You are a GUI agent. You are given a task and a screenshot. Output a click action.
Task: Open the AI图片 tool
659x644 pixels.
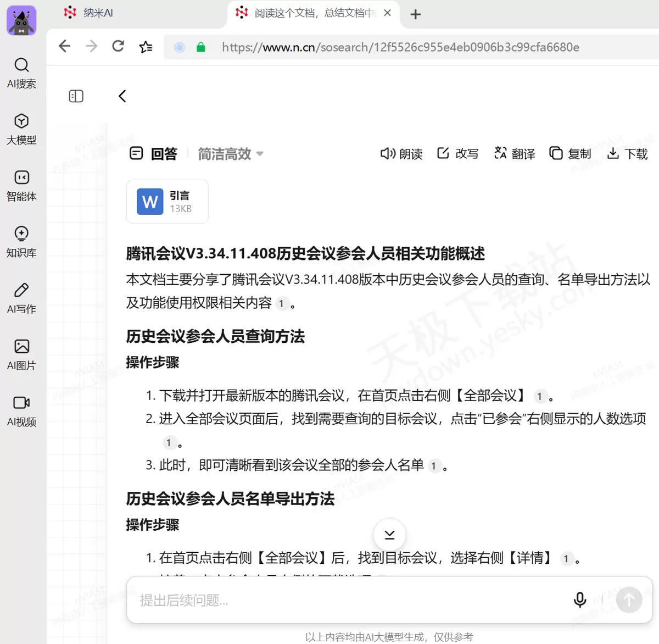(21, 356)
